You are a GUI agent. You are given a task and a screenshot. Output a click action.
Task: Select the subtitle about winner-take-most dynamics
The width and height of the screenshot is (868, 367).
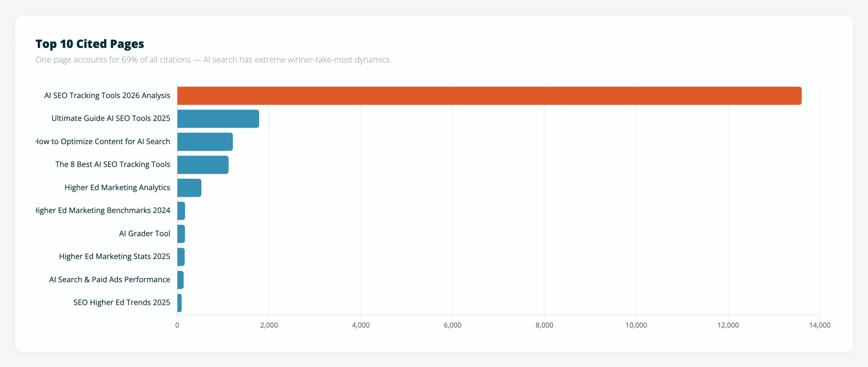click(213, 59)
